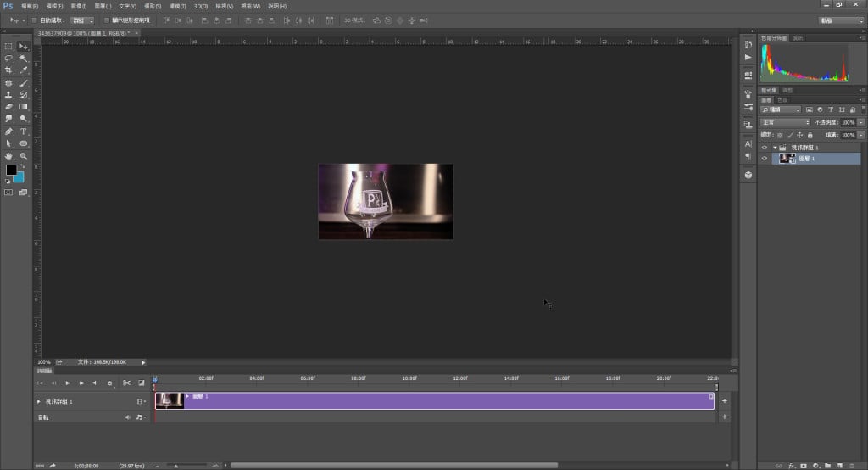Select the Dodge tool

pos(24,119)
